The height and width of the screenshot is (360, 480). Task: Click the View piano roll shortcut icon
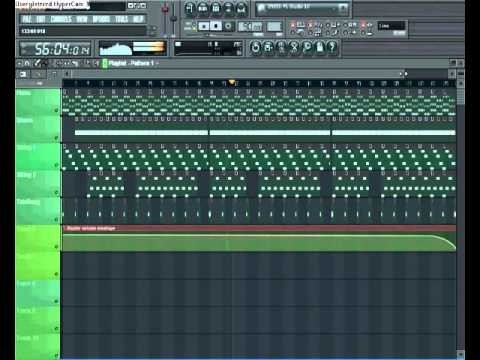click(x=216, y=9)
